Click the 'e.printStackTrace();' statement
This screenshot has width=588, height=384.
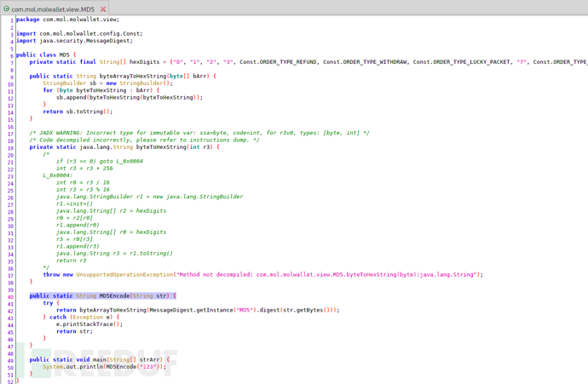click(x=89, y=324)
